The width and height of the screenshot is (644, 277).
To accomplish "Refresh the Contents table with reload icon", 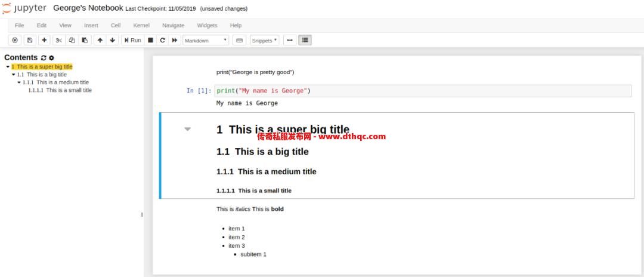I will pyautogui.click(x=44, y=58).
